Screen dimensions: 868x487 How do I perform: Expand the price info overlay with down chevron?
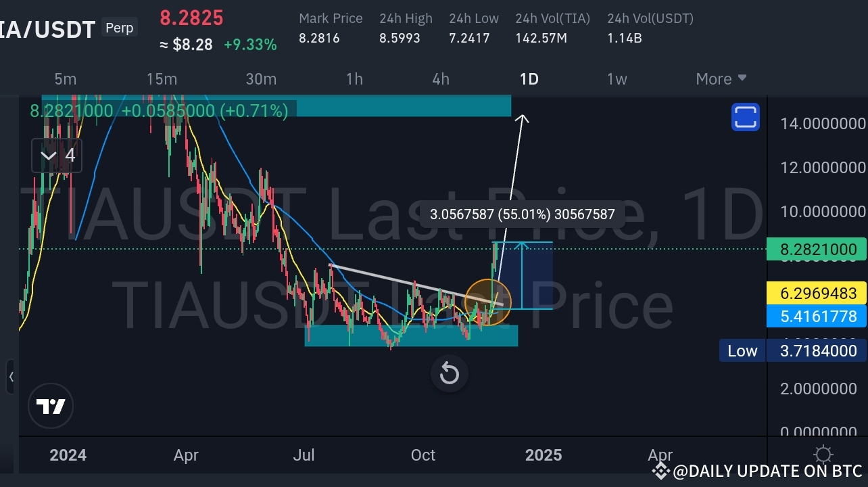(x=48, y=156)
